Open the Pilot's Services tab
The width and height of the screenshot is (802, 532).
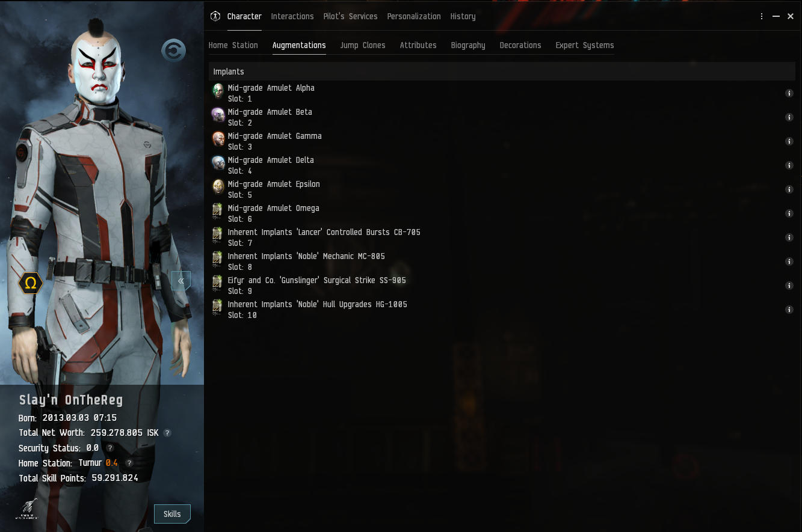[x=350, y=16]
